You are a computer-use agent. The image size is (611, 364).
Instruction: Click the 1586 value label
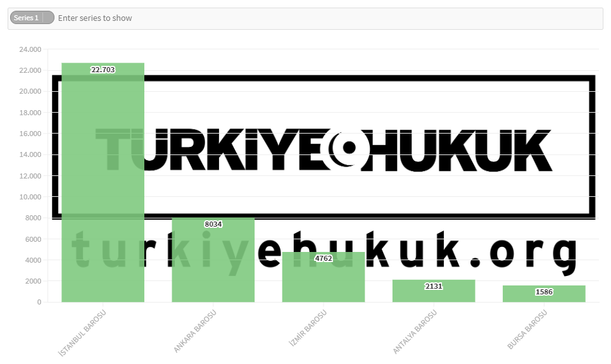[x=544, y=292]
